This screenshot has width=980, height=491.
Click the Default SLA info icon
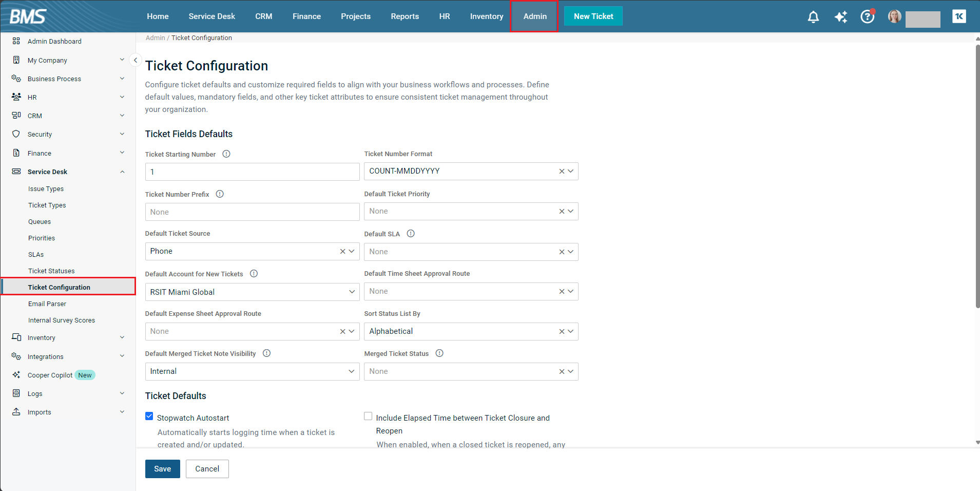coord(411,234)
